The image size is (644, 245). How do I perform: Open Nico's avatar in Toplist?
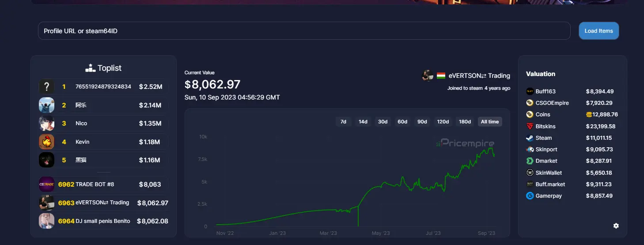pos(46,123)
